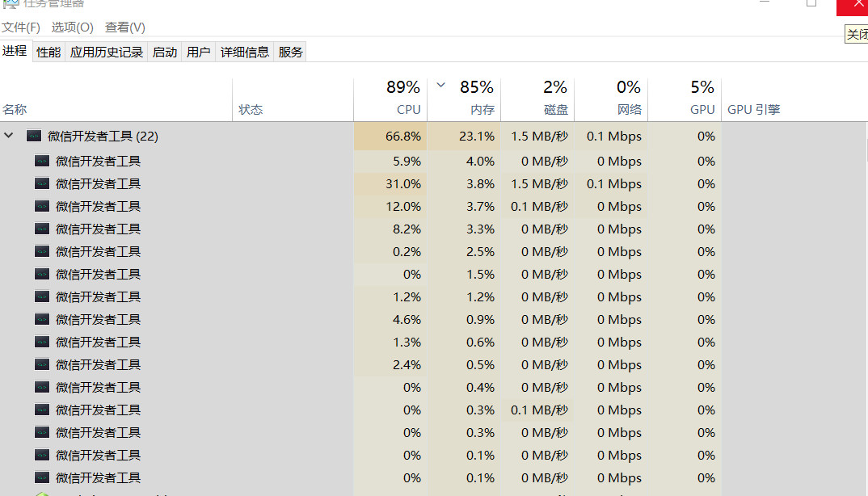Switch to the 性能 tab
The width and height of the screenshot is (868, 496).
click(x=48, y=52)
